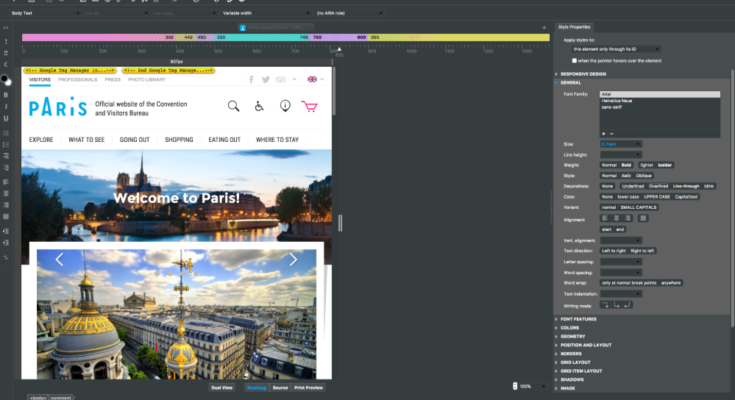Toggle underline in the left format toolbar
Image resolution: width=735 pixels, height=400 pixels.
tap(6, 118)
